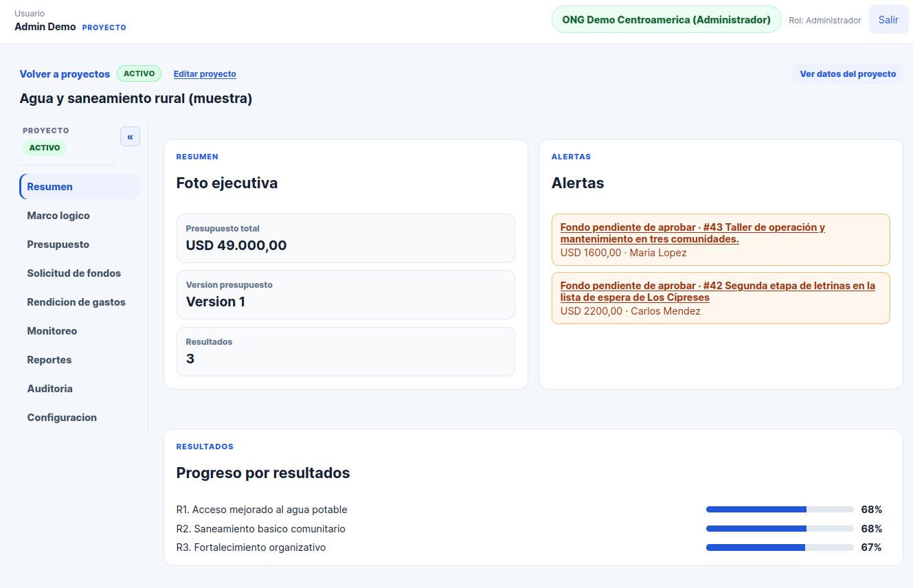Screen dimensions: 913x588
Task: Click the Resultados count card
Action: click(x=346, y=352)
